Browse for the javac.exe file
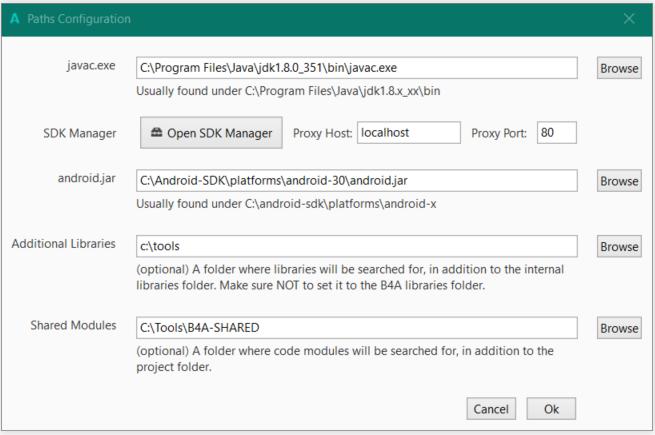The image size is (655, 435). (x=619, y=68)
